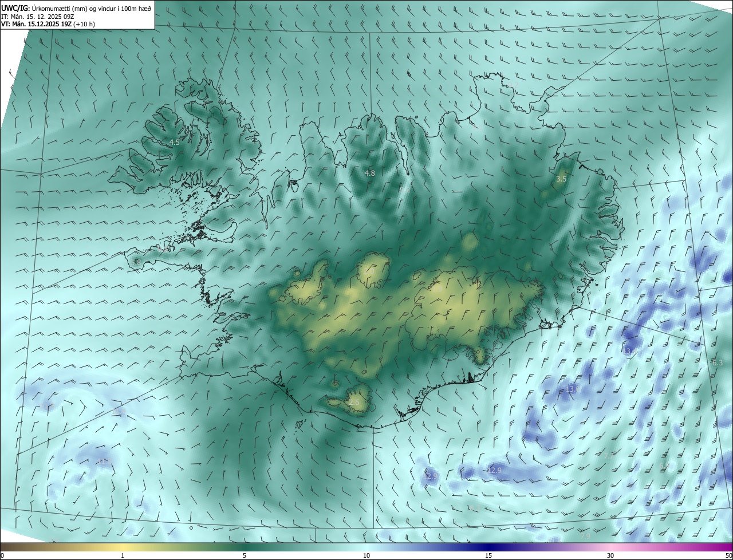The width and height of the screenshot is (733, 560).
Task: Click the 4.5 value label on the map
Action: click(175, 142)
